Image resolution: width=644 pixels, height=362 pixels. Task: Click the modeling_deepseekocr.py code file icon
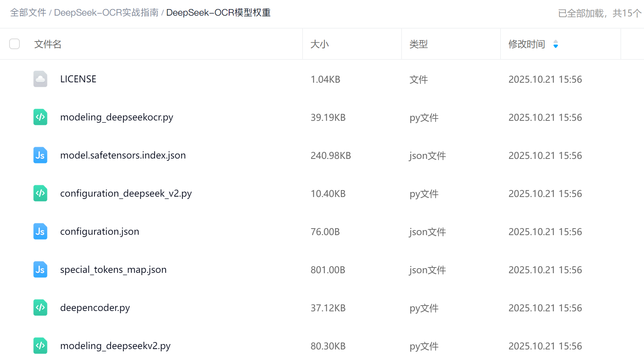point(40,117)
